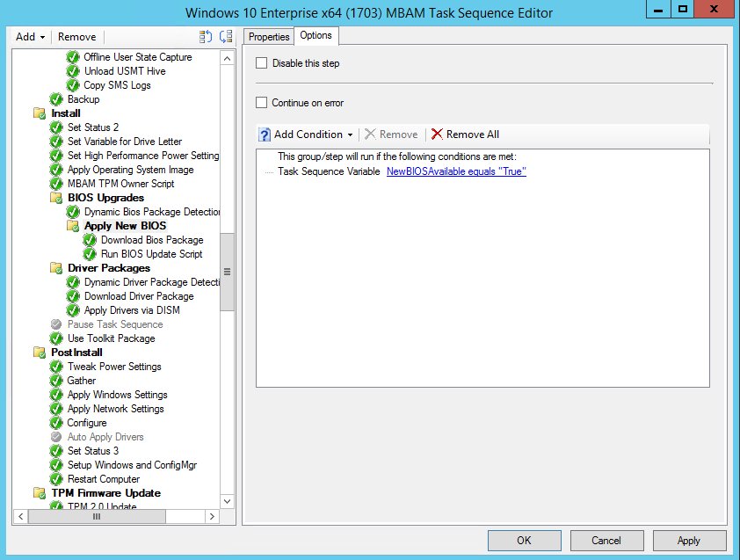Click the Task Sequence Variable condition row text
The image size is (740, 560).
pyautogui.click(x=329, y=171)
